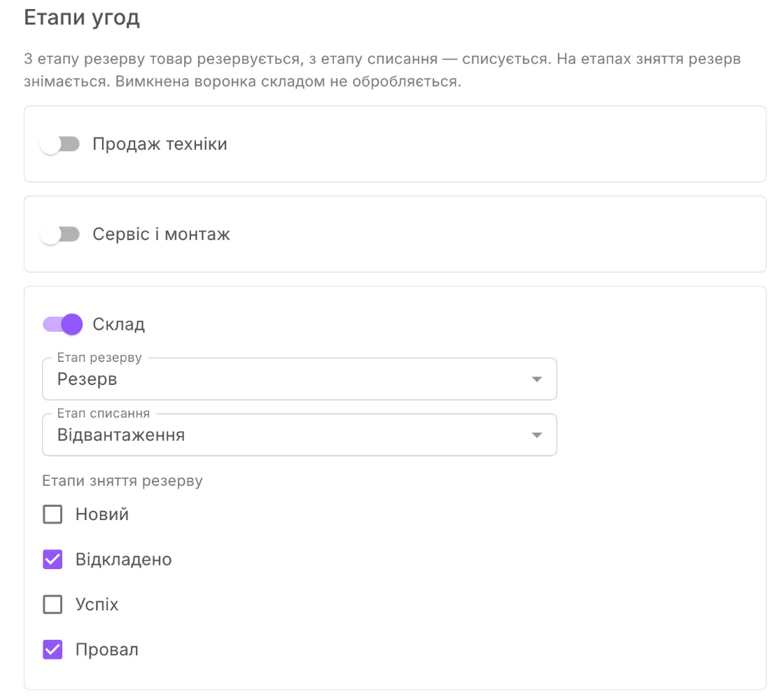Viewport: 784px width, 700px height.
Task: Click the arrow in the Відвантаження field
Action: (536, 435)
